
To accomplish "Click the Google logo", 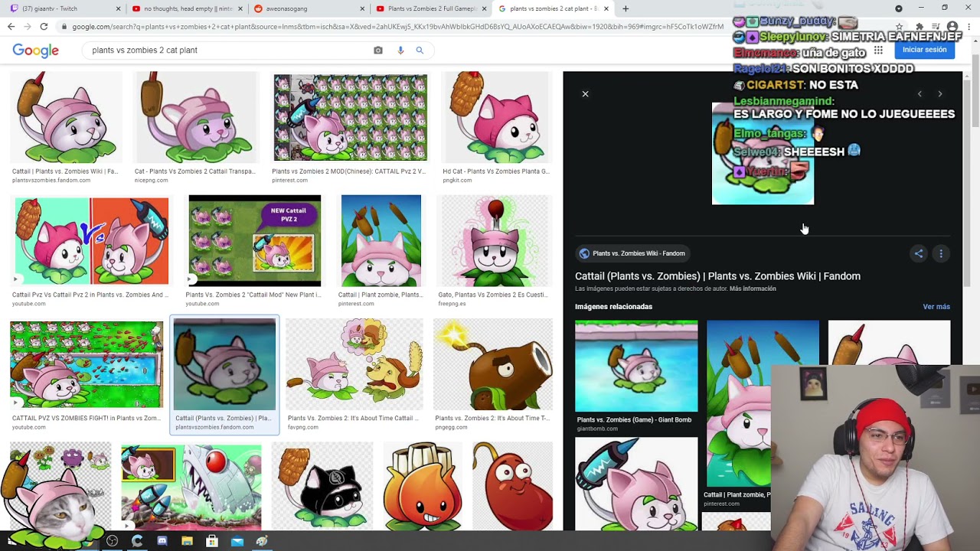I will coord(35,51).
